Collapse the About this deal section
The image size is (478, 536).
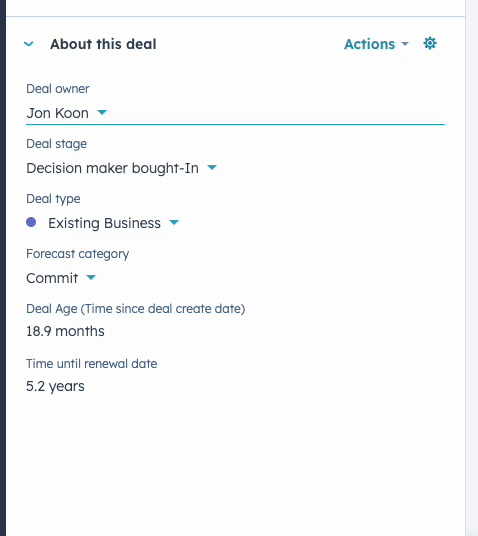[x=29, y=44]
